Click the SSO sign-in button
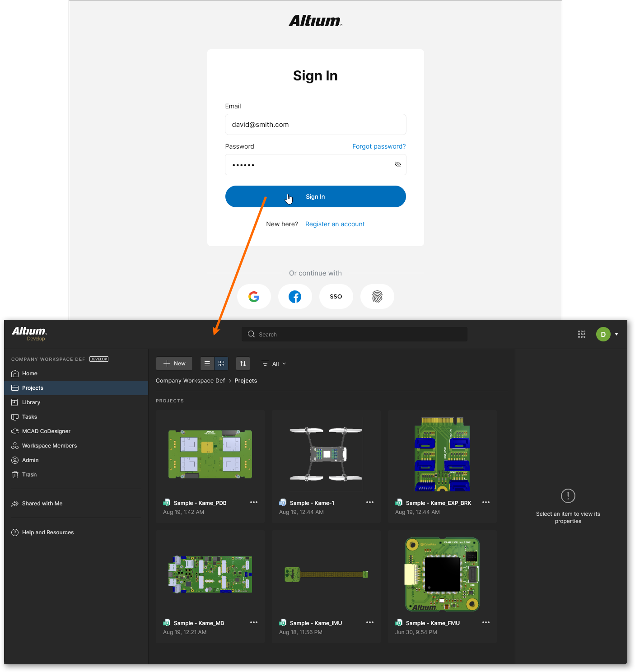Image resolution: width=635 pixels, height=672 pixels. (x=336, y=297)
